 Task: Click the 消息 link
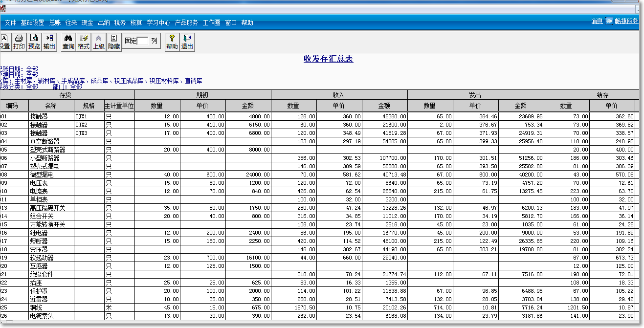[597, 22]
